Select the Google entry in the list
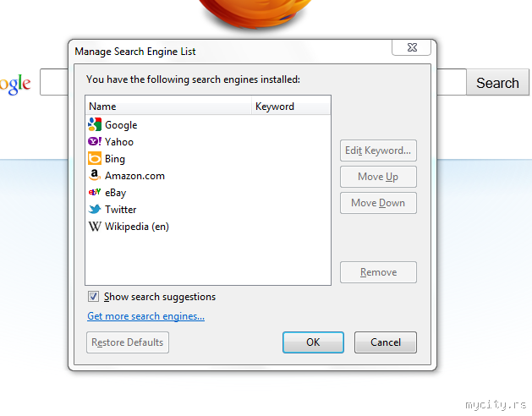This screenshot has height=416, width=532. (x=208, y=125)
